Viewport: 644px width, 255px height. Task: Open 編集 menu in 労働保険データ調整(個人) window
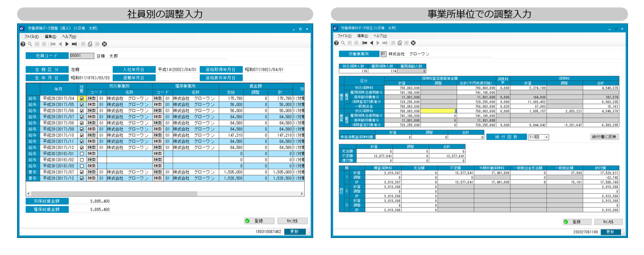(x=51, y=36)
